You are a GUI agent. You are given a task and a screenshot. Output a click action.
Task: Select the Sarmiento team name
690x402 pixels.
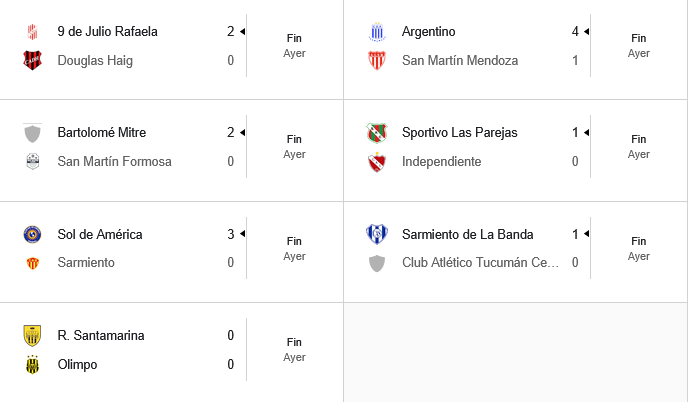86,263
